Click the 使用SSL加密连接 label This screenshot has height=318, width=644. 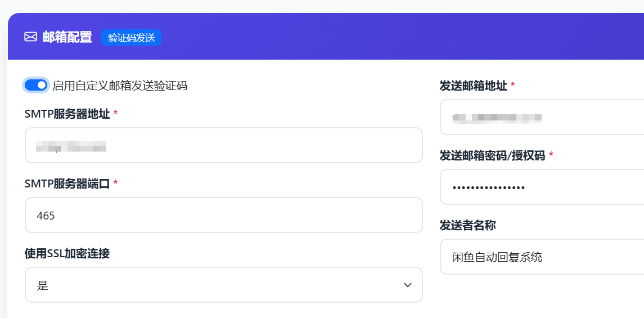click(x=67, y=253)
